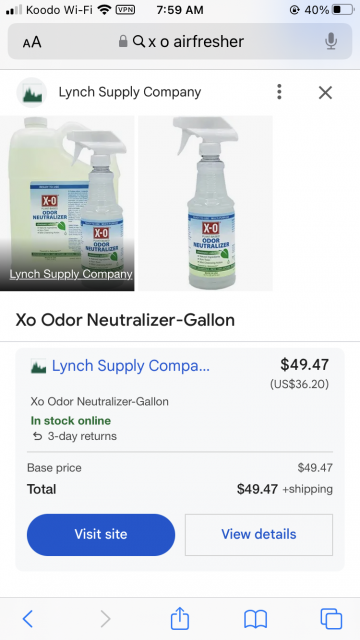Tap the Lynch Supply Company image caption link
Image resolution: width=360 pixels, height=640 pixels.
pyautogui.click(x=71, y=274)
